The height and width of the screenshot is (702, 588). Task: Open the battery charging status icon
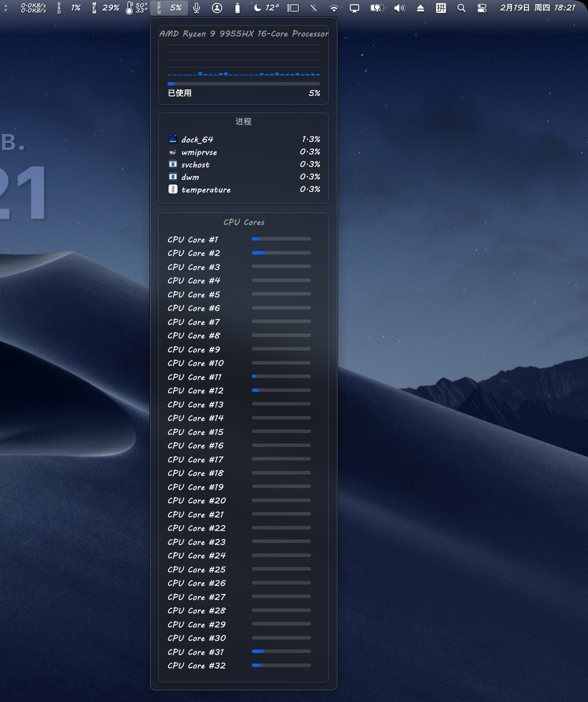coord(376,8)
